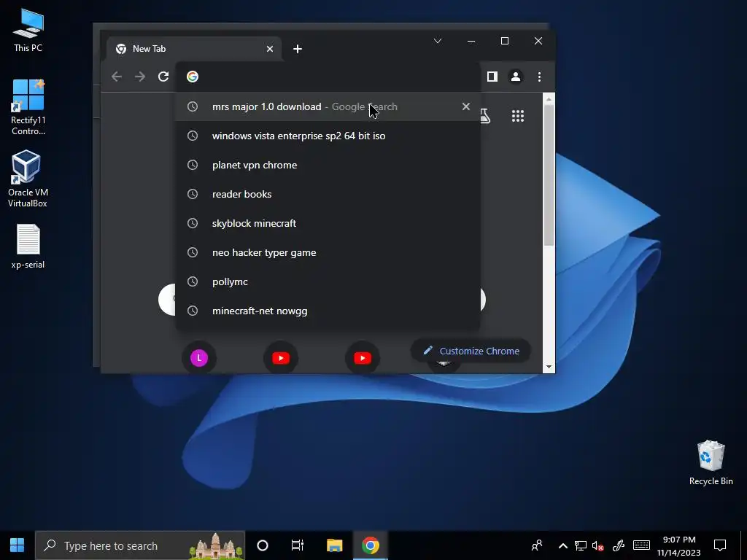This screenshot has width=747, height=560.
Task: Close the New Tab tab
Action: 270,49
